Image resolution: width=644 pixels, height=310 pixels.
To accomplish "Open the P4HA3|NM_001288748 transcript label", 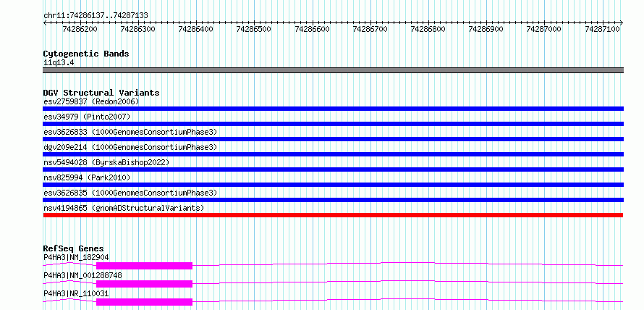I will click(82, 275).
